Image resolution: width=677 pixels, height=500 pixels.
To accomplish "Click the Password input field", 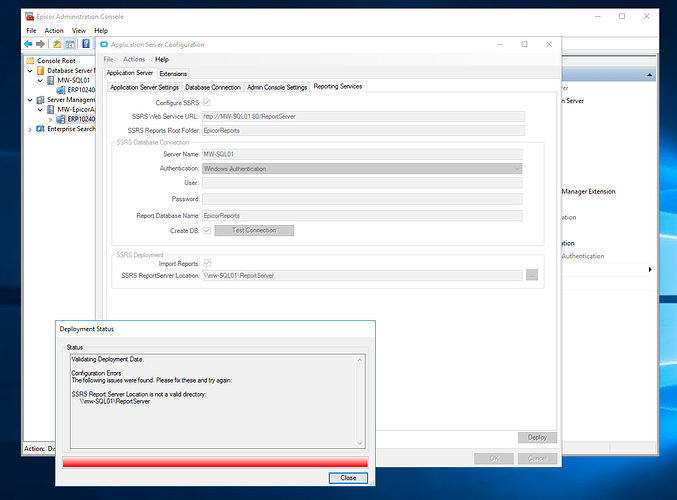I will (362, 199).
